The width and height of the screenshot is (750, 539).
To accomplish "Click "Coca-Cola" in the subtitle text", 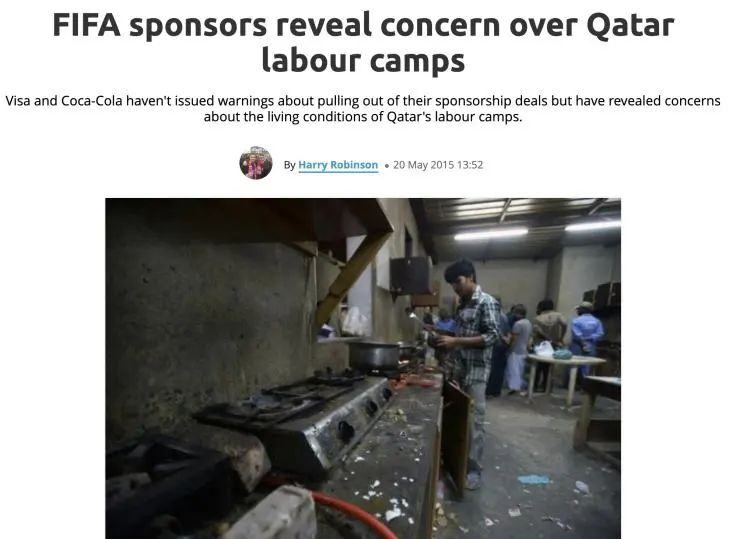I will (x=92, y=101).
